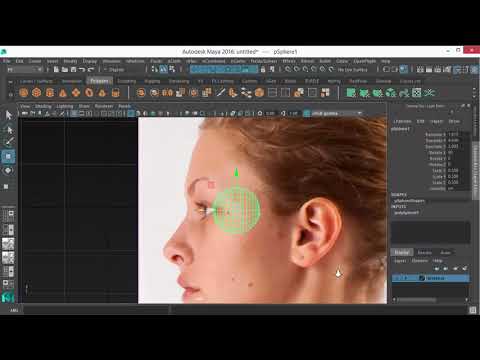Select the arrow Select tool in toolbox
Viewport: 480px width, 360px height.
(9, 115)
